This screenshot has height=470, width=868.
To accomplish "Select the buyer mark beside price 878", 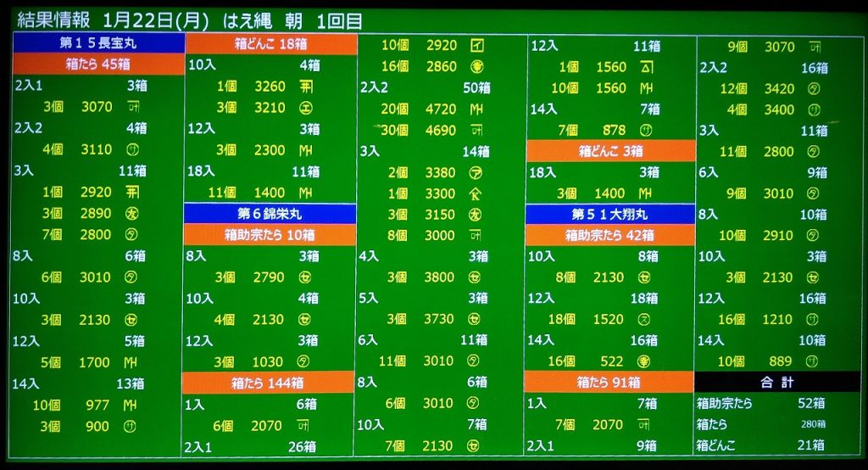I will tap(646, 130).
